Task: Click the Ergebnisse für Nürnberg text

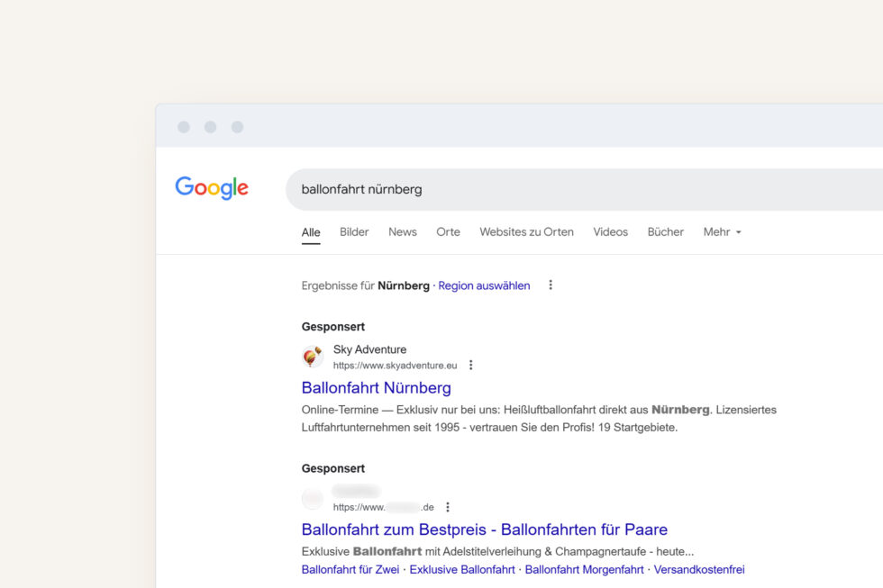Action: coord(366,285)
